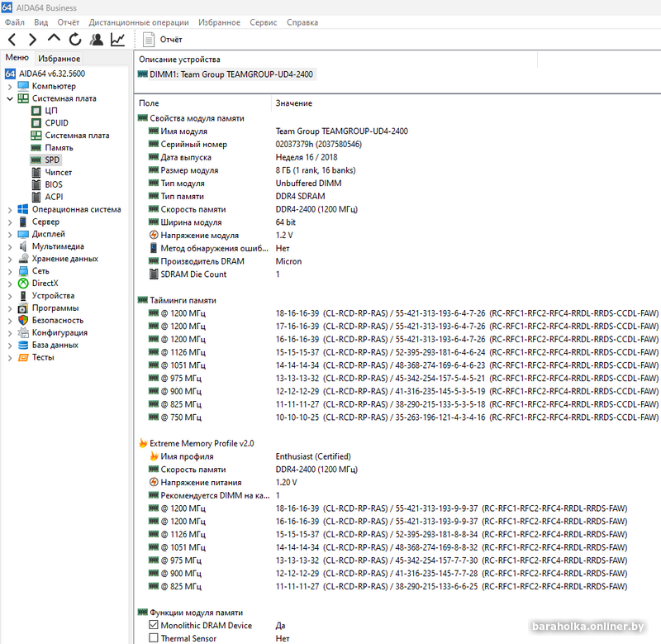
Task: Click the Хранение данных drive icon
Action: 24,259
